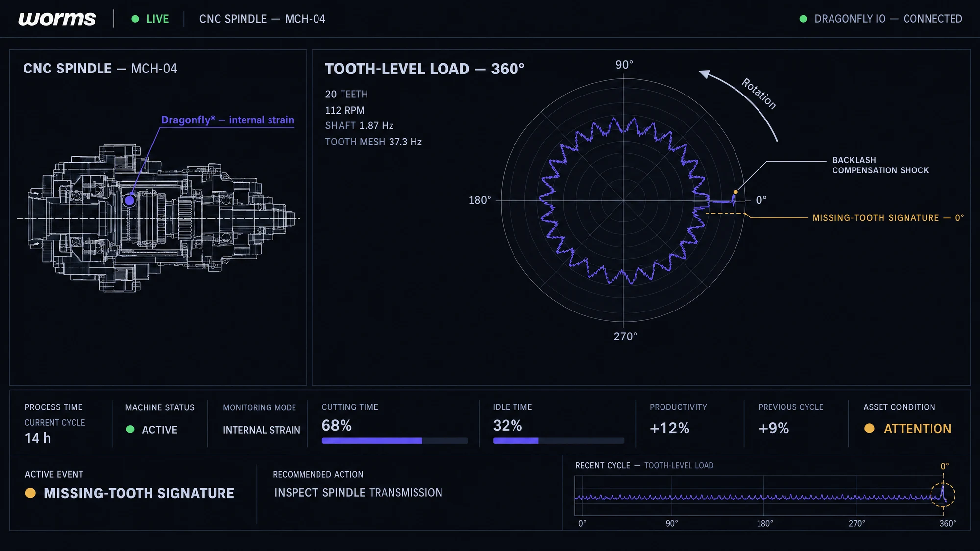The height and width of the screenshot is (551, 980).
Task: Click the green LIVE status dot
Action: point(135,19)
